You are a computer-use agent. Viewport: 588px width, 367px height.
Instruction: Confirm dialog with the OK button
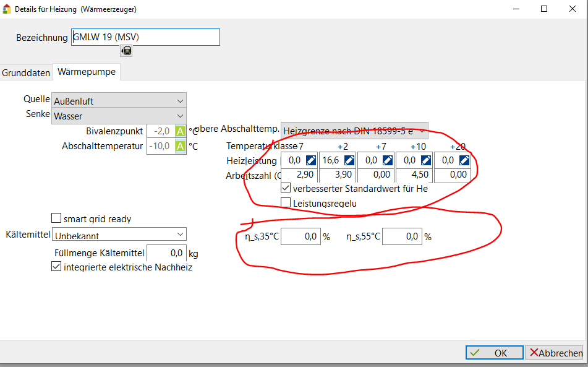point(494,353)
